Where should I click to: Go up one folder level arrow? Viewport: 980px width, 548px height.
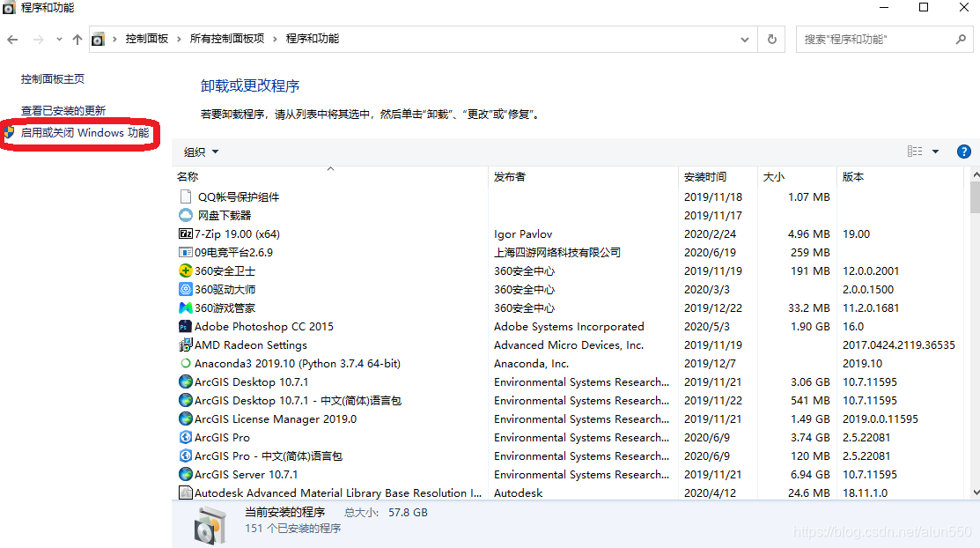77,40
